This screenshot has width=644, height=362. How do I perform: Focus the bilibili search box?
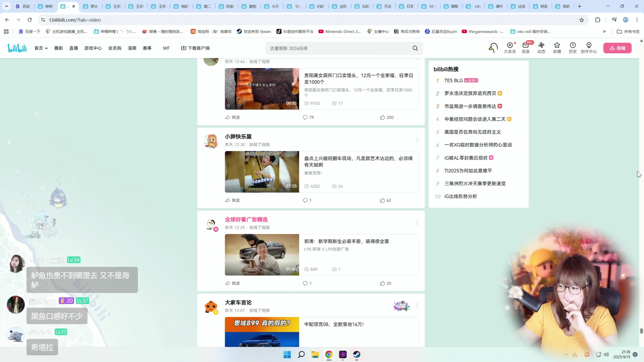pos(339,48)
